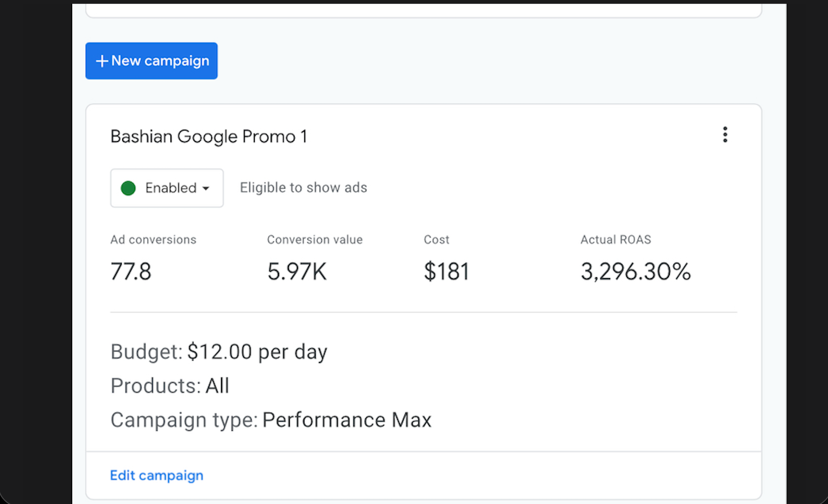The image size is (828, 504).
Task: Expand options for Bashian Google Promo 1
Action: pyautogui.click(x=724, y=135)
